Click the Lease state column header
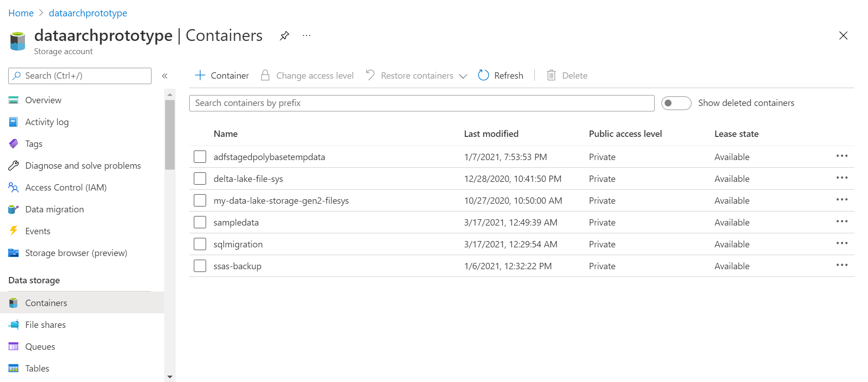The width and height of the screenshot is (868, 382). click(737, 134)
